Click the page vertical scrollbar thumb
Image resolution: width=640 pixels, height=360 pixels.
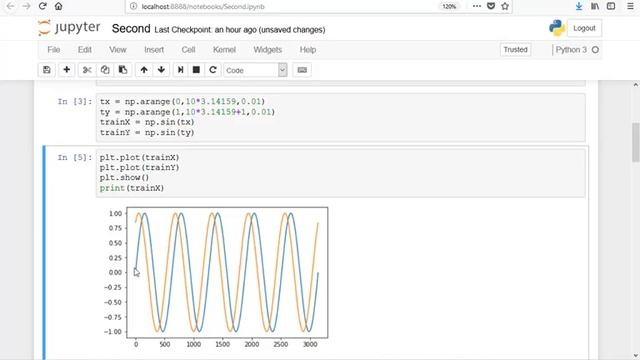tap(636, 142)
